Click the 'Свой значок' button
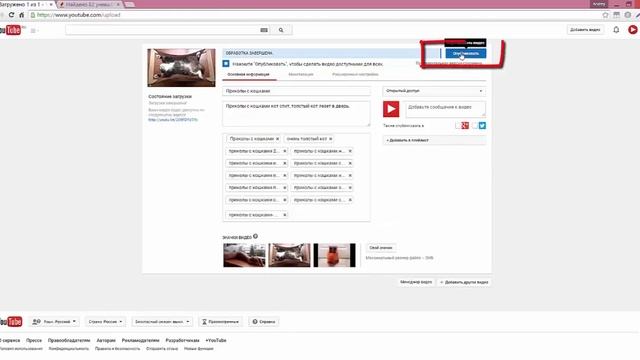The image size is (640, 360). pos(380,248)
